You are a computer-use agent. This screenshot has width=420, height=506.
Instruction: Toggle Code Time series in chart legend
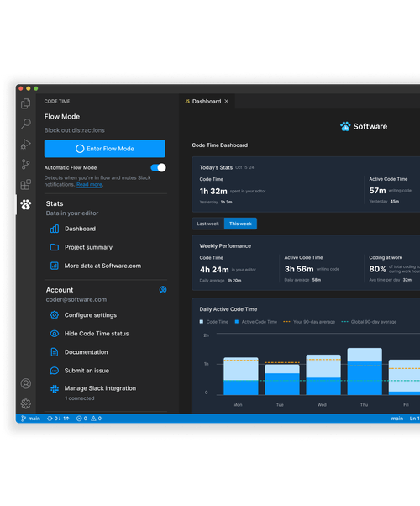214,322
